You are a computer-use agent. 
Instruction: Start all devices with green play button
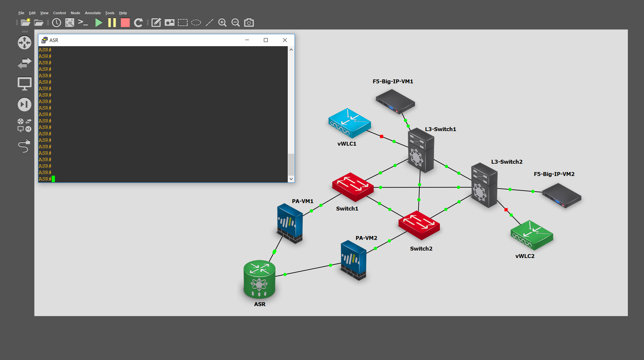[x=99, y=22]
